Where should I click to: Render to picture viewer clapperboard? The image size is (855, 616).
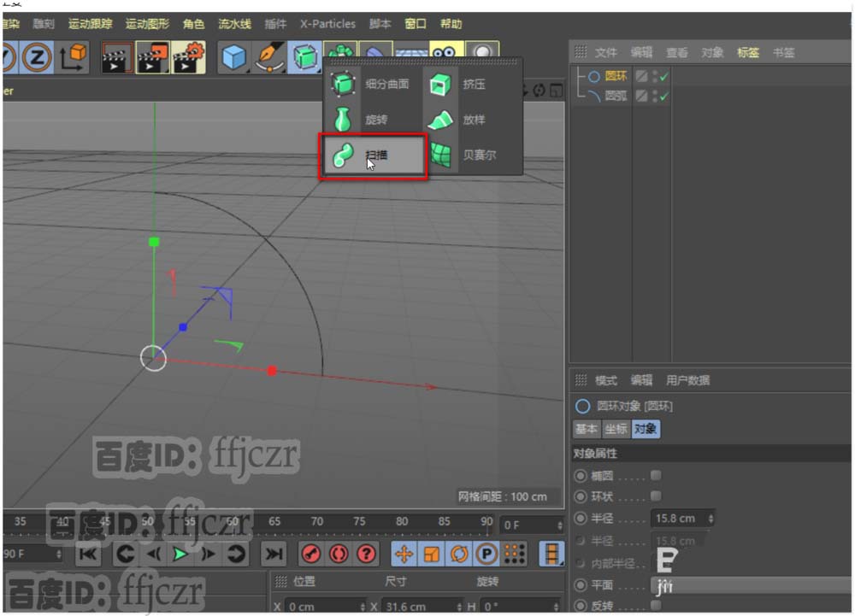point(153,57)
